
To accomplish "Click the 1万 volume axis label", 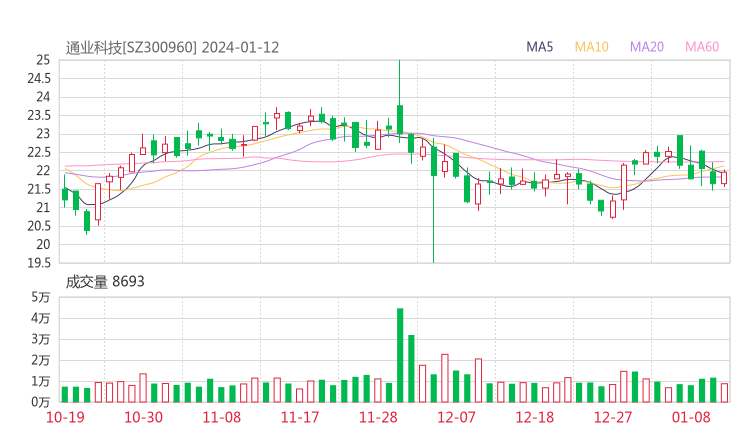I will (x=41, y=381).
